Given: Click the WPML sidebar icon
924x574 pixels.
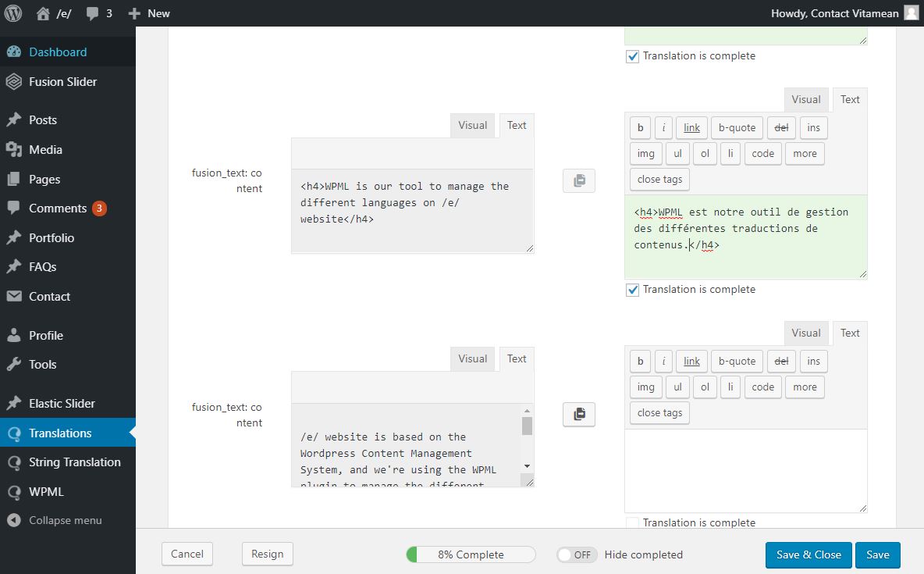Looking at the screenshot, I should 13,491.
